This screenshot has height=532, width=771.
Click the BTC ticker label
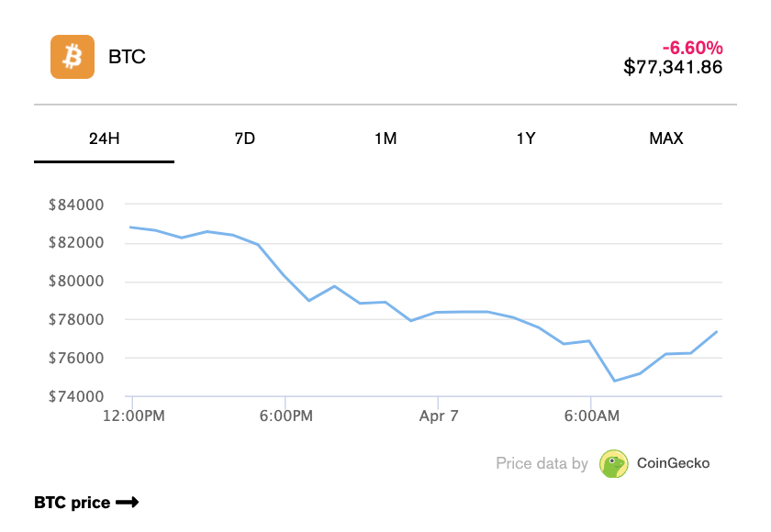[x=127, y=57]
